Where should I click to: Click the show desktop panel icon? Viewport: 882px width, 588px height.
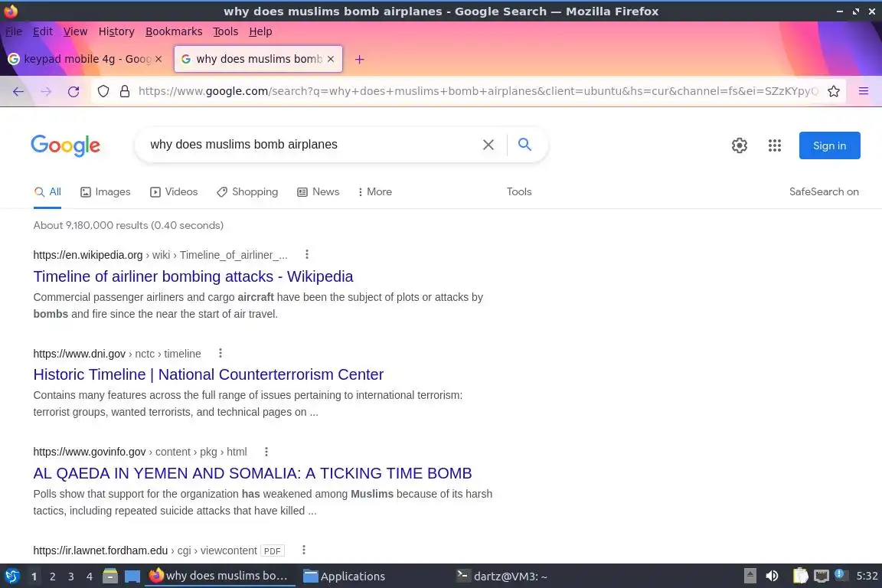click(132, 576)
